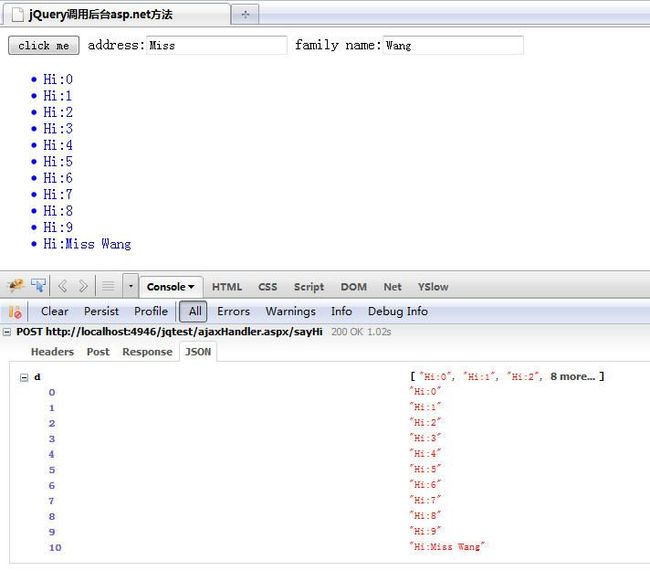Click the Firebug bug icon
This screenshot has width=650, height=581.
coord(16,286)
